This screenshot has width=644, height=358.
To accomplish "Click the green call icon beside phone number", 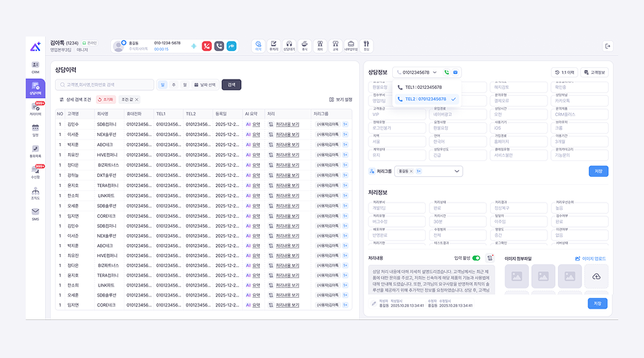I will tap(447, 72).
